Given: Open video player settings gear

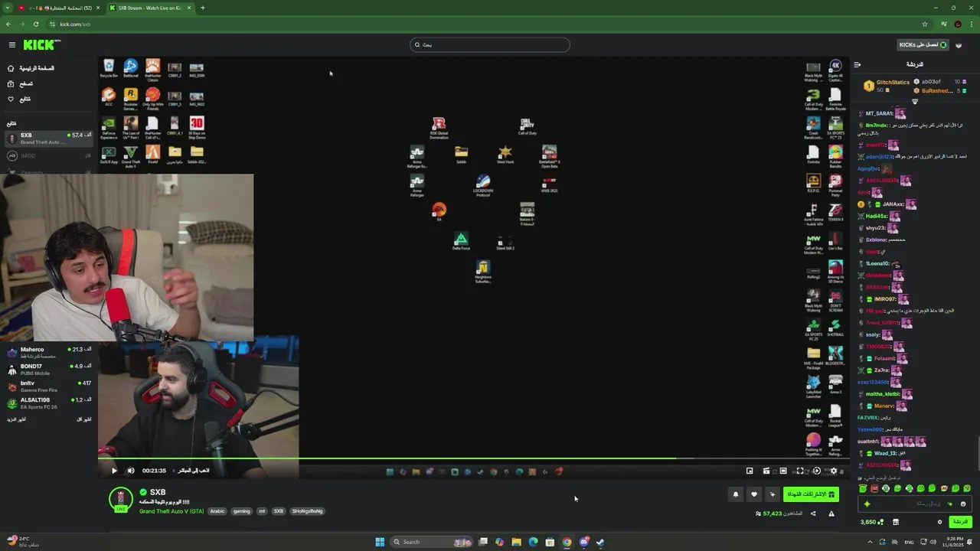Looking at the screenshot, I should pos(834,471).
